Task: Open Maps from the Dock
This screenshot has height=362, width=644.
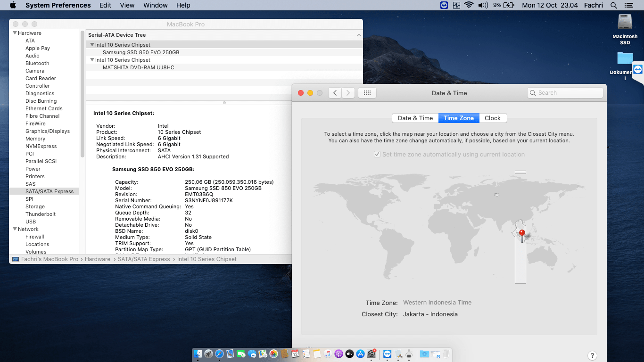Action: [x=263, y=354]
